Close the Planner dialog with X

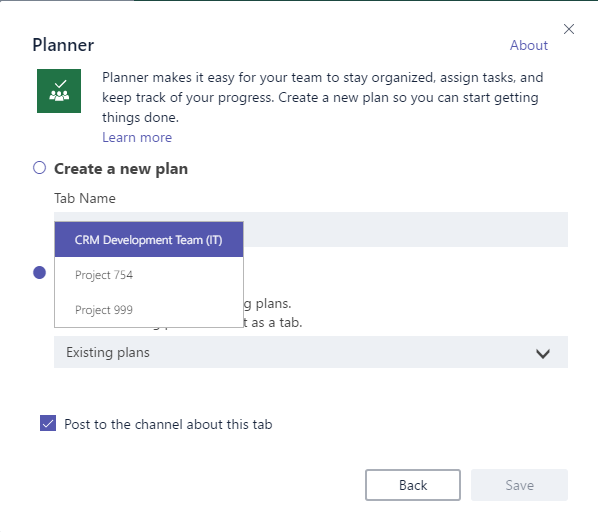coord(569,29)
